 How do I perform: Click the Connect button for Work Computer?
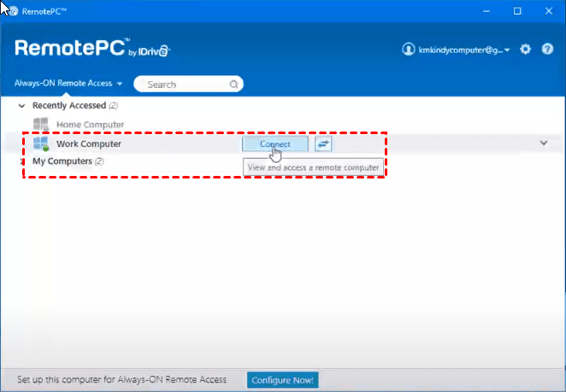275,143
